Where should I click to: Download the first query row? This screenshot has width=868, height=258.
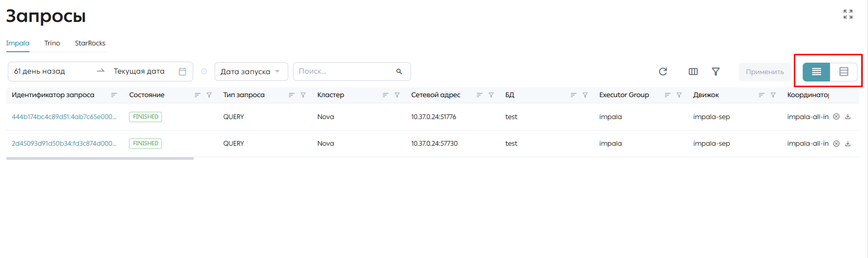tap(848, 116)
